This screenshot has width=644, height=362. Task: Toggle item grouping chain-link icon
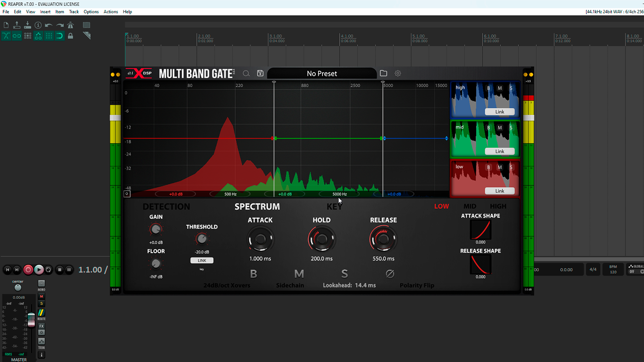[x=17, y=36]
